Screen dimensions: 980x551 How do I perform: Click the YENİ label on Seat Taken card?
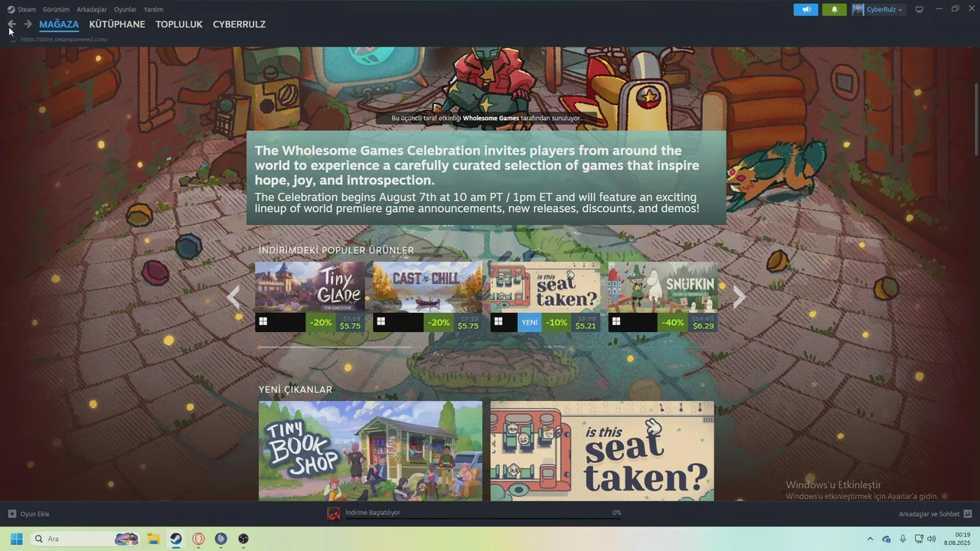pos(530,322)
